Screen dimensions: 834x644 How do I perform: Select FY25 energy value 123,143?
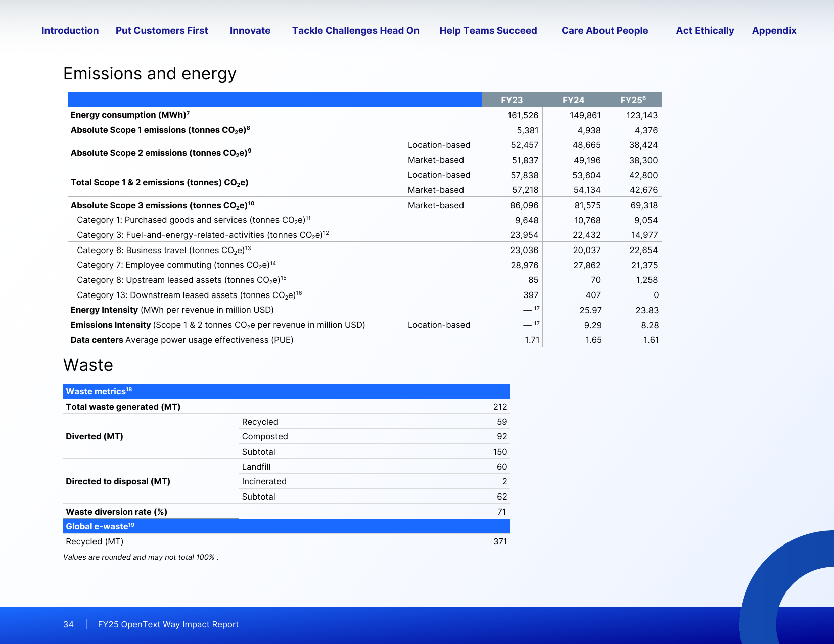642,115
